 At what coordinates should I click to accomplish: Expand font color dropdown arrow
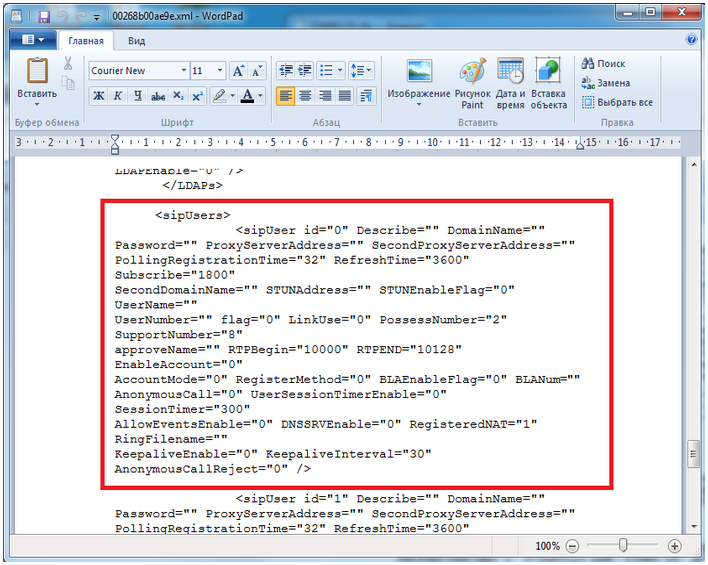pyautogui.click(x=261, y=96)
